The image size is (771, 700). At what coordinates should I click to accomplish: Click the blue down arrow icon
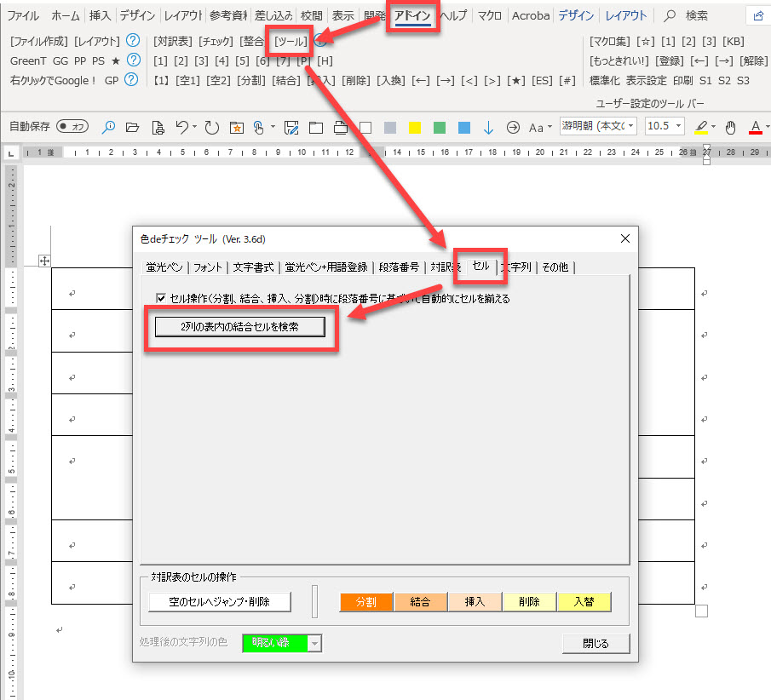click(488, 128)
